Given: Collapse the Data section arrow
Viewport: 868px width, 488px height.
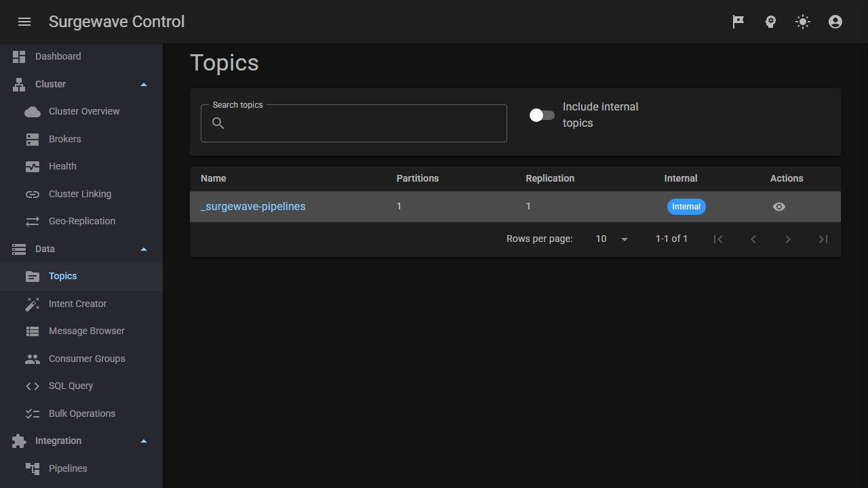Looking at the screenshot, I should pyautogui.click(x=144, y=249).
